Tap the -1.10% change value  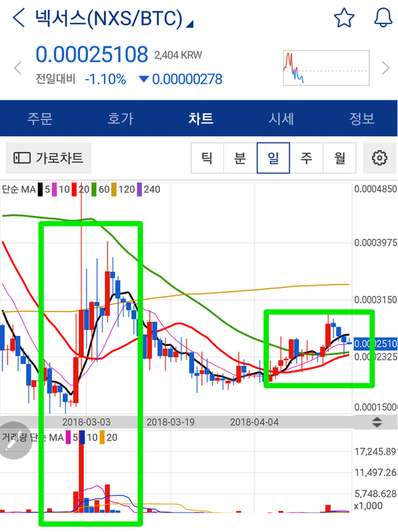pos(106,79)
